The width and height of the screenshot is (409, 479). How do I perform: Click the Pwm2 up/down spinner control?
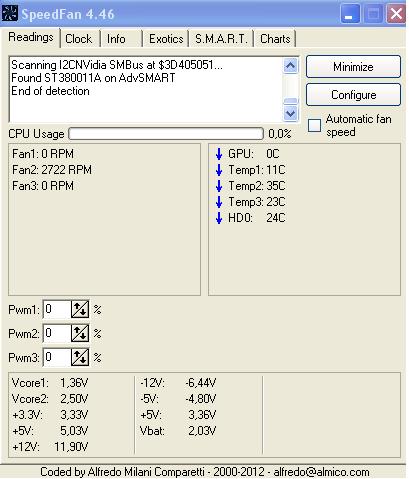[x=80, y=333]
